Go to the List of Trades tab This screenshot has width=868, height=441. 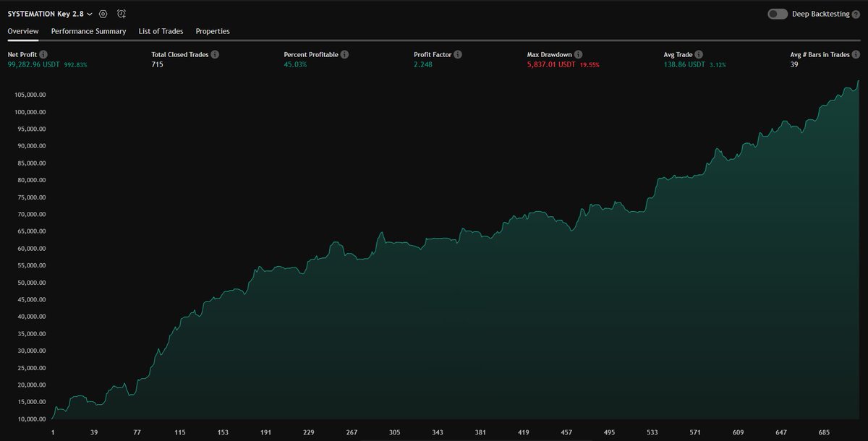[x=161, y=31]
